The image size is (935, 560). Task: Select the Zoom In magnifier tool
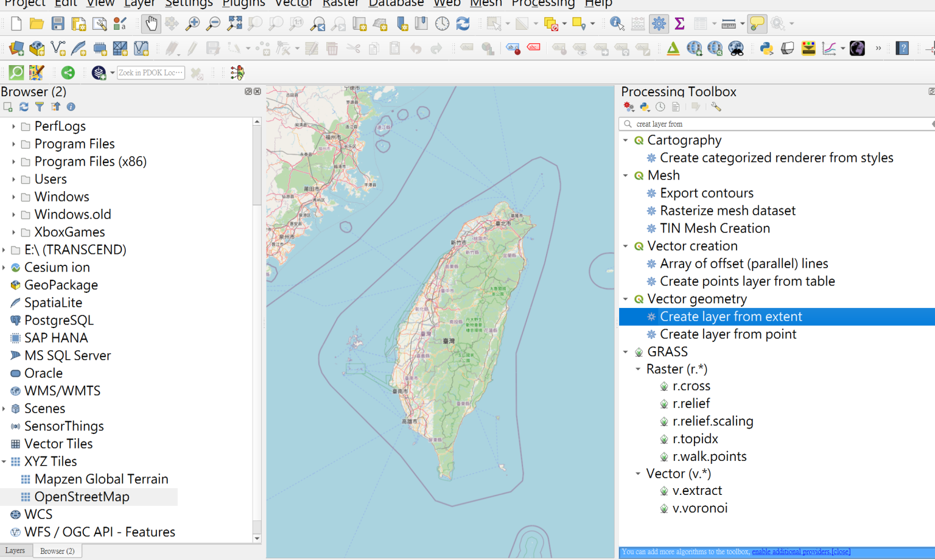point(192,24)
